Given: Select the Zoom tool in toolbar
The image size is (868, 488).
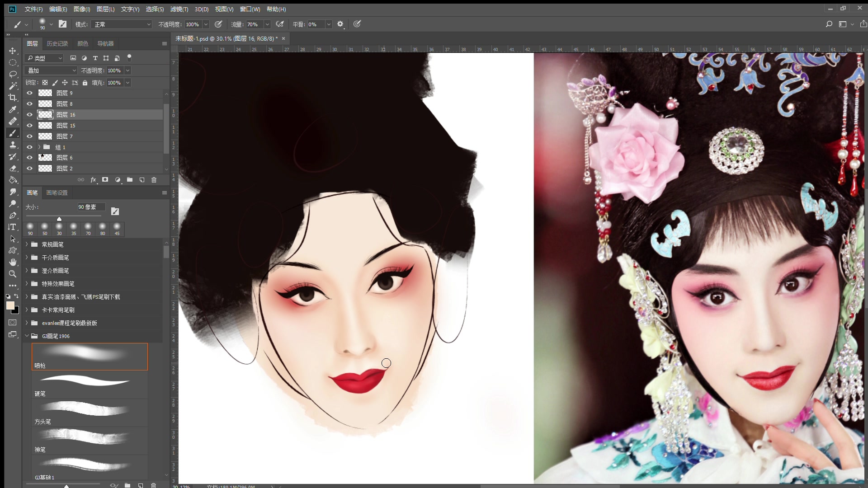Looking at the screenshot, I should pos(13,274).
